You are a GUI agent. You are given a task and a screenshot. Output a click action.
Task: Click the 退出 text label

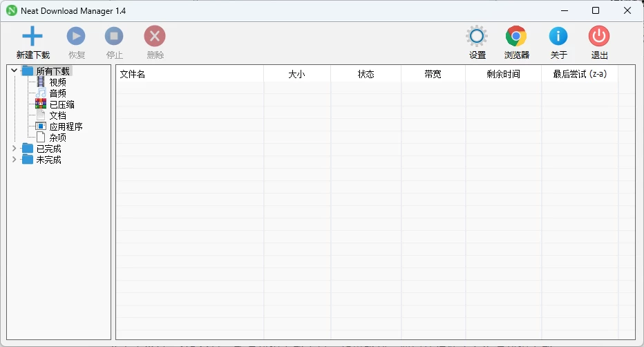pos(599,55)
